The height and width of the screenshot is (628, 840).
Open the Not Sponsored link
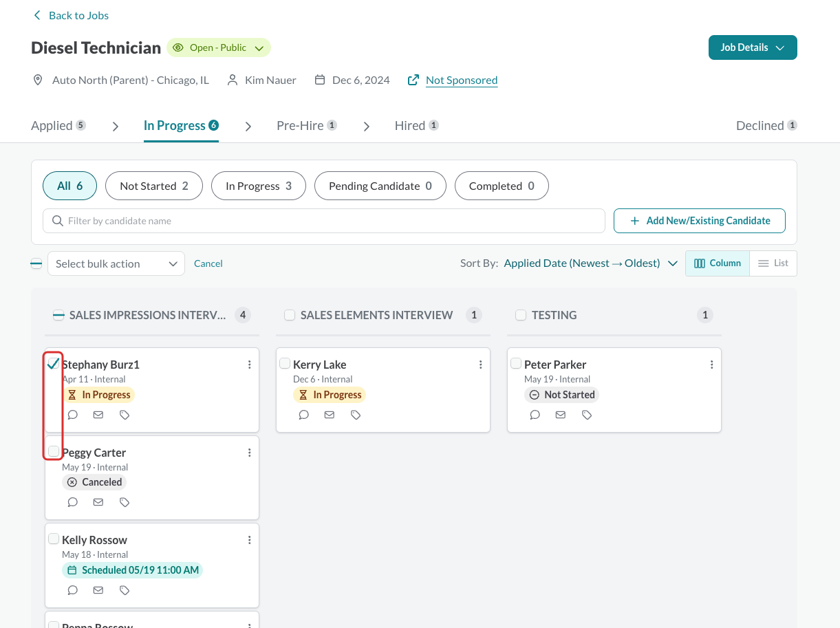coord(462,80)
